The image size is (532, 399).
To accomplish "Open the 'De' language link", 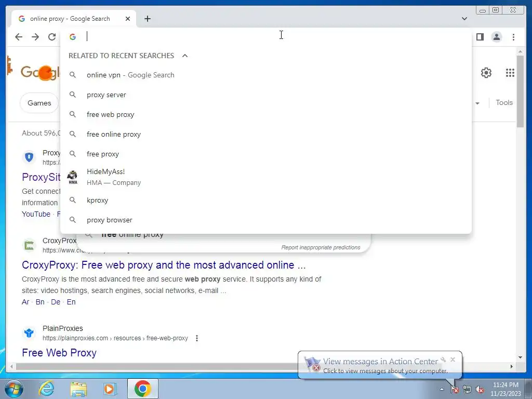I will pos(56,302).
